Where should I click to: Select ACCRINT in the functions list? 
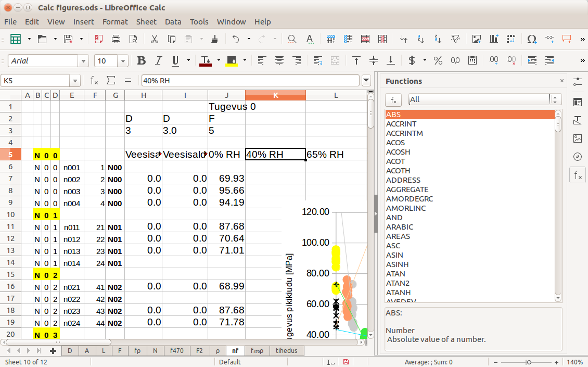click(x=401, y=124)
